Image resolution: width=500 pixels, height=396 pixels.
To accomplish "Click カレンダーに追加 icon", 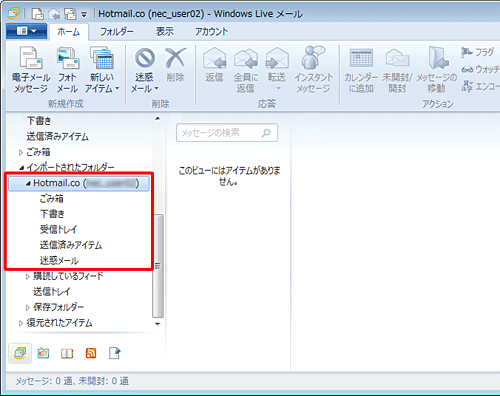I will coord(361,58).
